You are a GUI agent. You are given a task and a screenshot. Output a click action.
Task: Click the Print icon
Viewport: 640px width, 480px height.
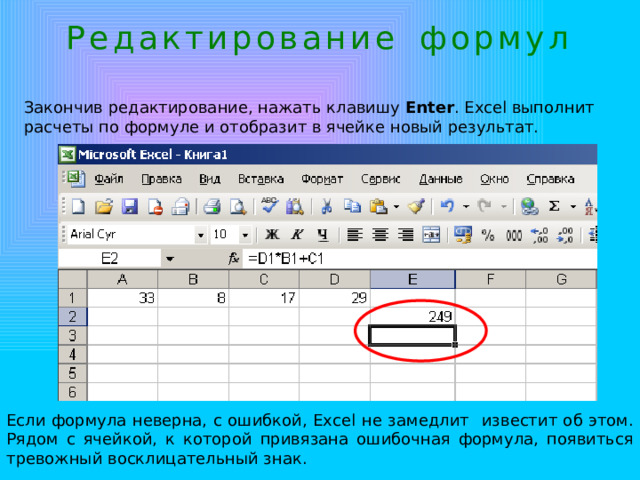(x=212, y=207)
